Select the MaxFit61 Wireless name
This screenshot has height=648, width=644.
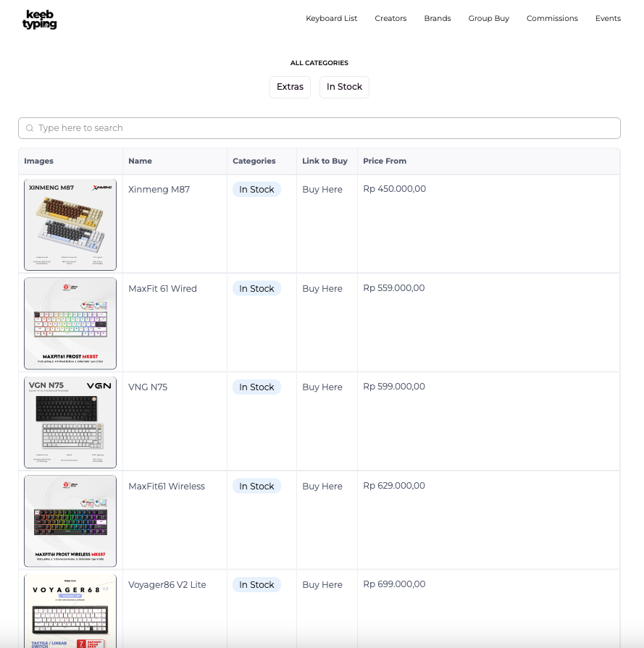coord(167,486)
